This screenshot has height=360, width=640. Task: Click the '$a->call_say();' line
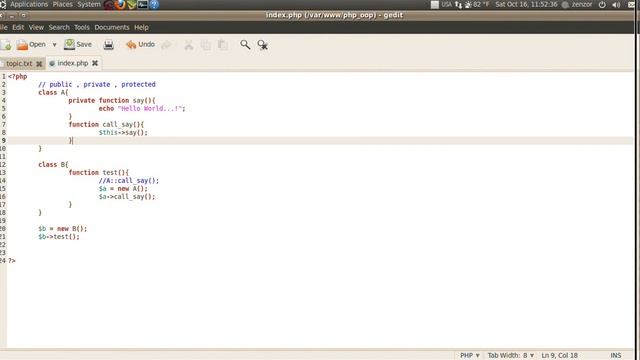pyautogui.click(x=127, y=197)
